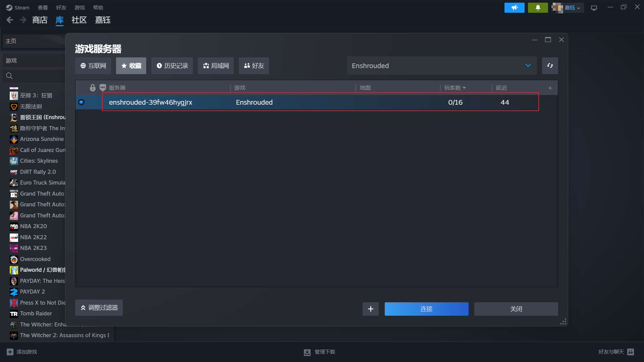Click the Steam logo menu
The width and height of the screenshot is (644, 362).
(18, 7)
